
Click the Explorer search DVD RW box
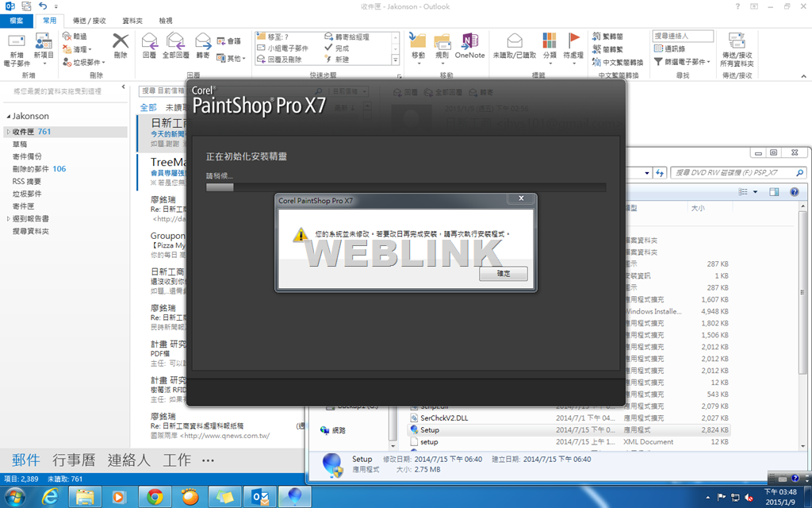[738, 172]
